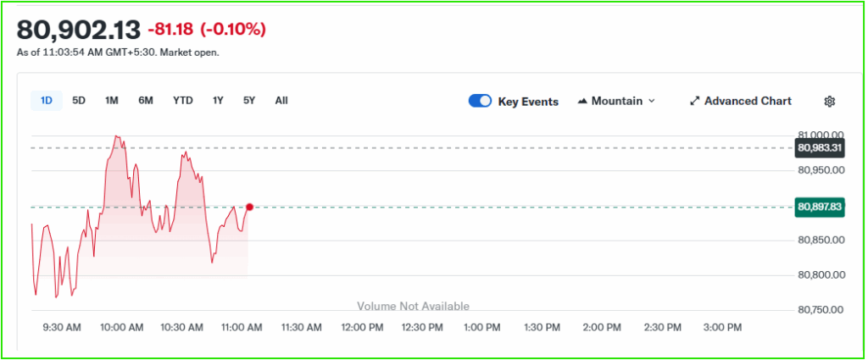Image resolution: width=868 pixels, height=360 pixels.
Task: Click the Advanced Chart expand arrows icon
Action: (694, 101)
